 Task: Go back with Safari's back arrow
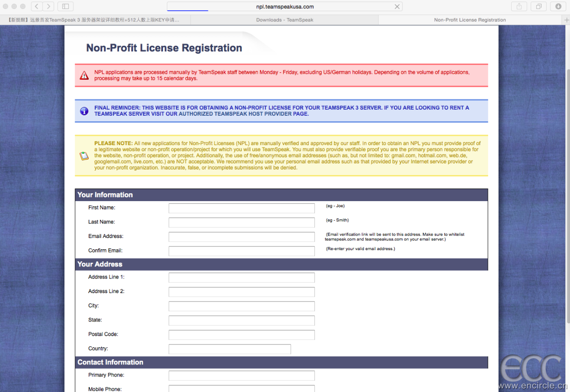pos(37,7)
